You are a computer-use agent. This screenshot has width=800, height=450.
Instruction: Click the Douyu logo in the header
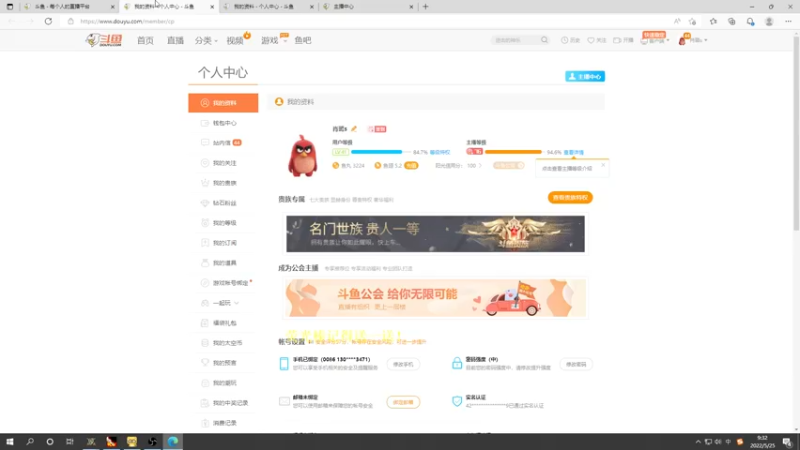click(104, 40)
